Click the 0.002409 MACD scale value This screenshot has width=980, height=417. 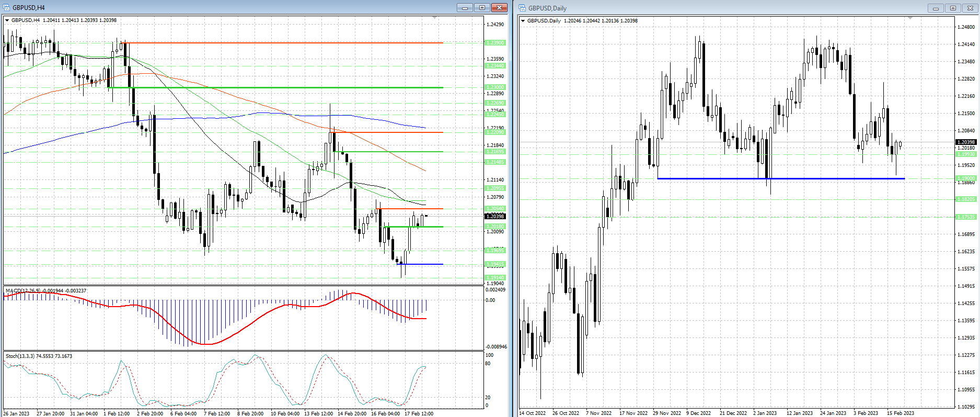(496, 290)
